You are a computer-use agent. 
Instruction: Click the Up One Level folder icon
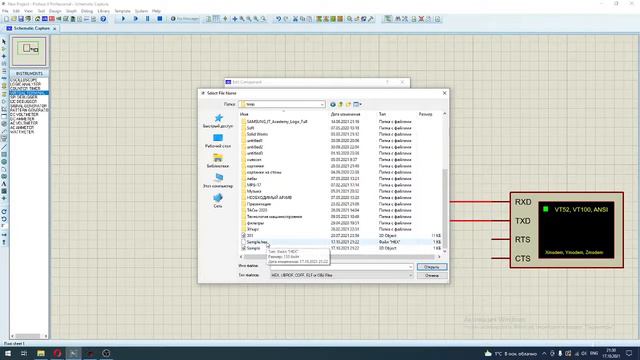coord(340,104)
